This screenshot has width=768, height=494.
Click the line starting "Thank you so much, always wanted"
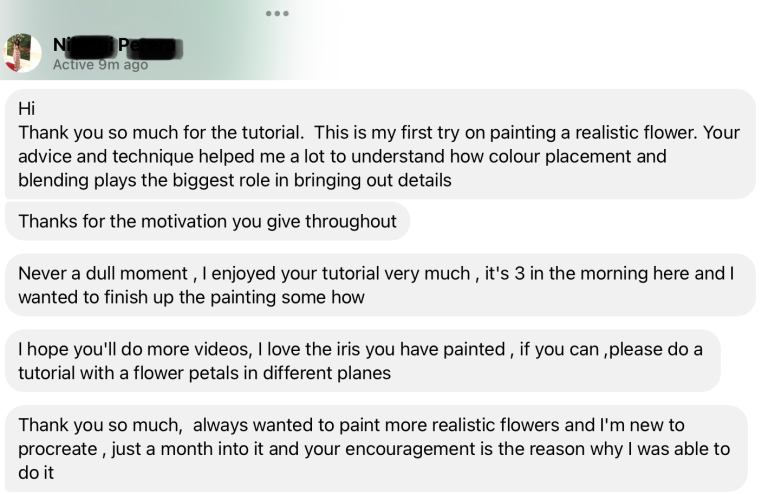click(x=352, y=425)
